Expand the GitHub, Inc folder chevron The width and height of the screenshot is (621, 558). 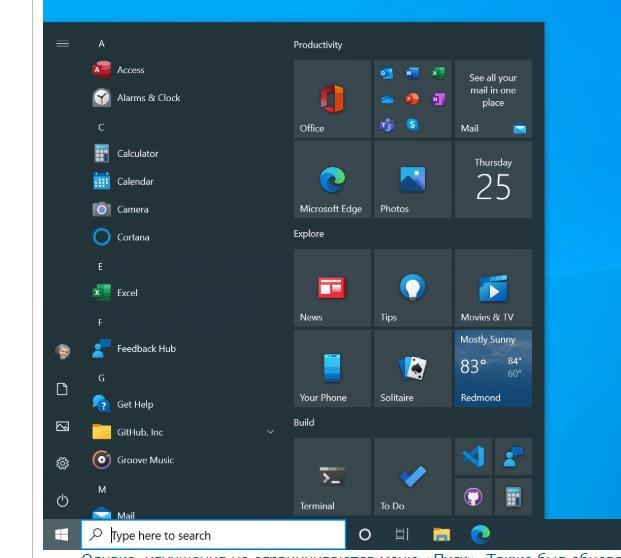(x=270, y=432)
